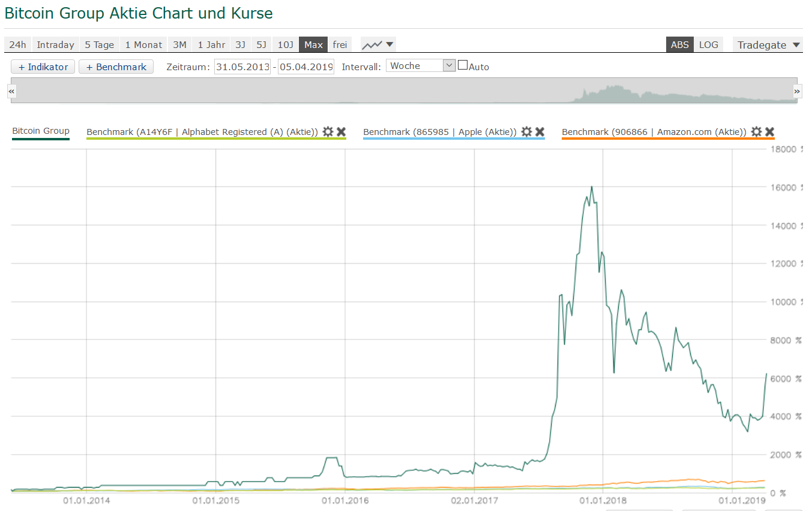The width and height of the screenshot is (812, 511).
Task: Open settings gear for Amazon.com benchmark
Action: 756,131
